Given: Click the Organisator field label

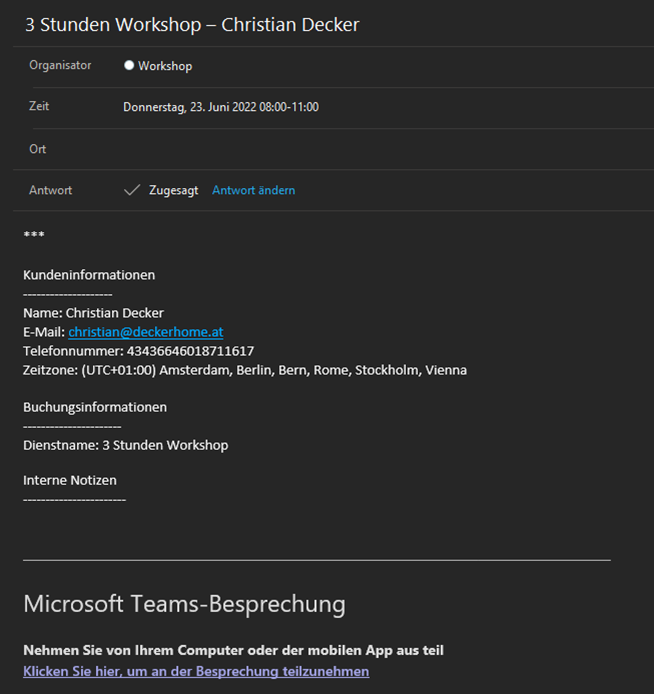Looking at the screenshot, I should coord(60,65).
